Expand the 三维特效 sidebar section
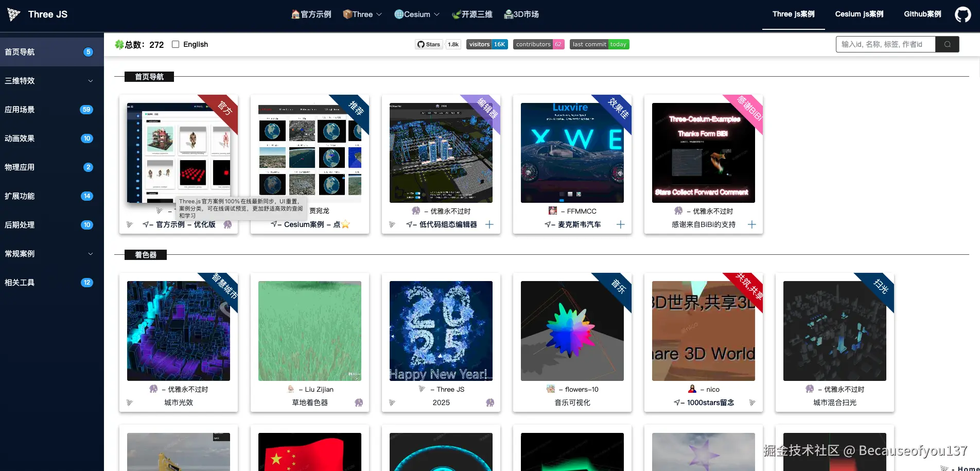Viewport: 980px width, 471px height. pos(52,81)
